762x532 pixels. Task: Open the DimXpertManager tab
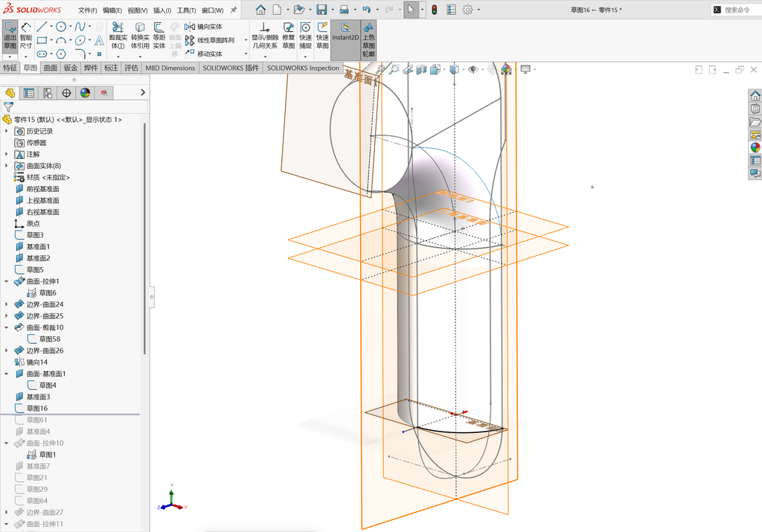pyautogui.click(x=66, y=93)
